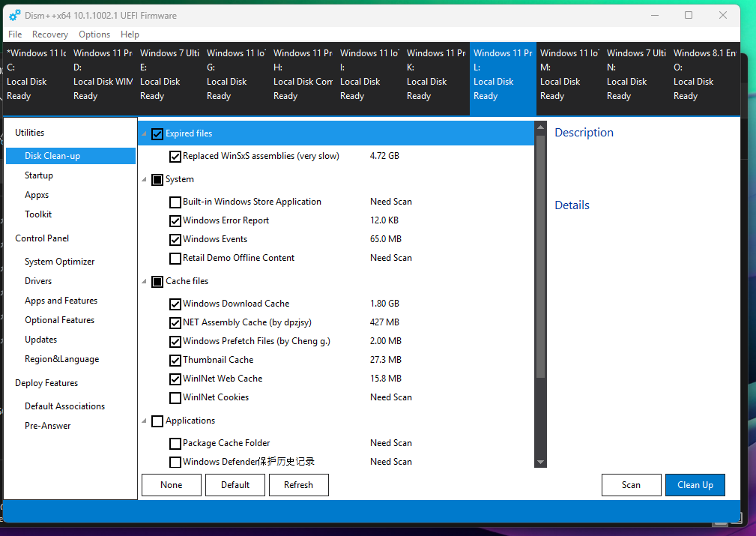
Task: Uncheck NET Assembly Cache checkbox
Action: pos(175,323)
